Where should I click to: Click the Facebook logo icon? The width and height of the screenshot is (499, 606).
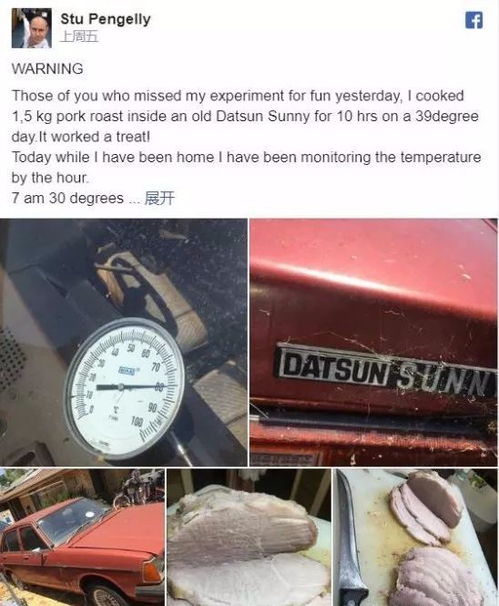click(474, 20)
